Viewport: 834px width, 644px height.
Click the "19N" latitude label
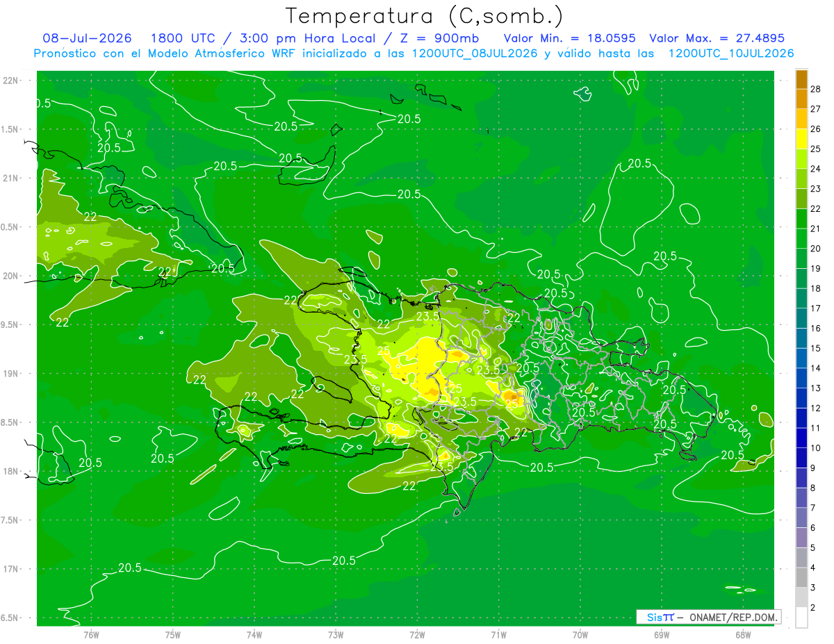[10, 374]
